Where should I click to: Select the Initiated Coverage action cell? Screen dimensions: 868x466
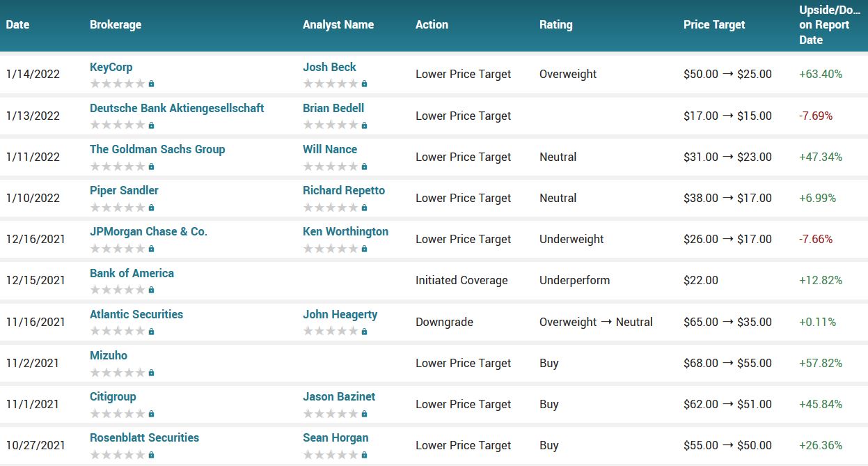coord(461,280)
